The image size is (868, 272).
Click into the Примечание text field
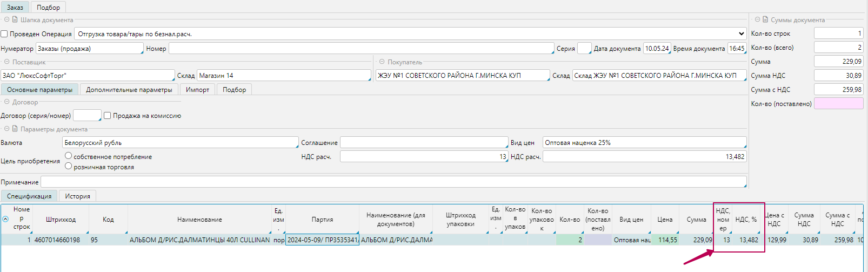(x=393, y=182)
